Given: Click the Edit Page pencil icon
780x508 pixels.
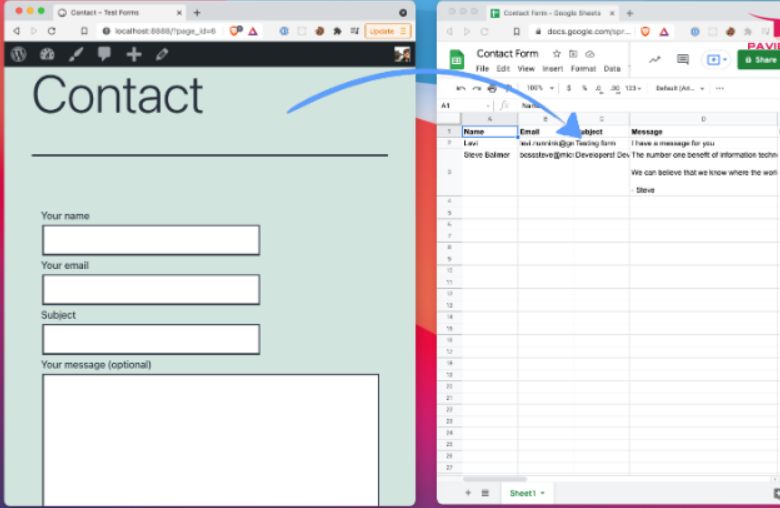Looking at the screenshot, I should (x=162, y=55).
